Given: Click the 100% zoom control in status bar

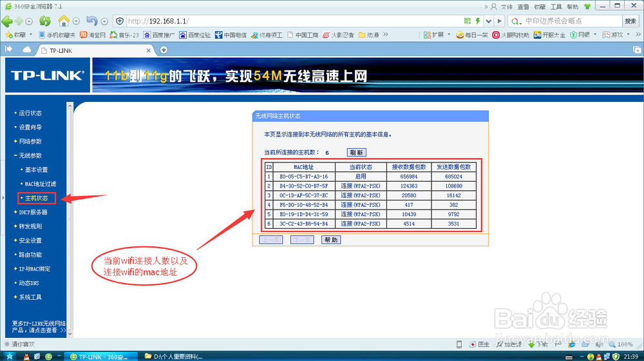Looking at the screenshot, I should tap(621, 344).
